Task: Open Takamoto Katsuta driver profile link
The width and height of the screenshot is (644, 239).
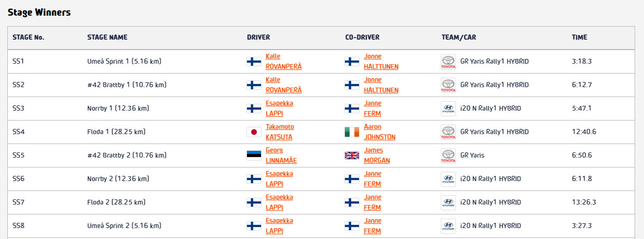Action: pyautogui.click(x=280, y=132)
